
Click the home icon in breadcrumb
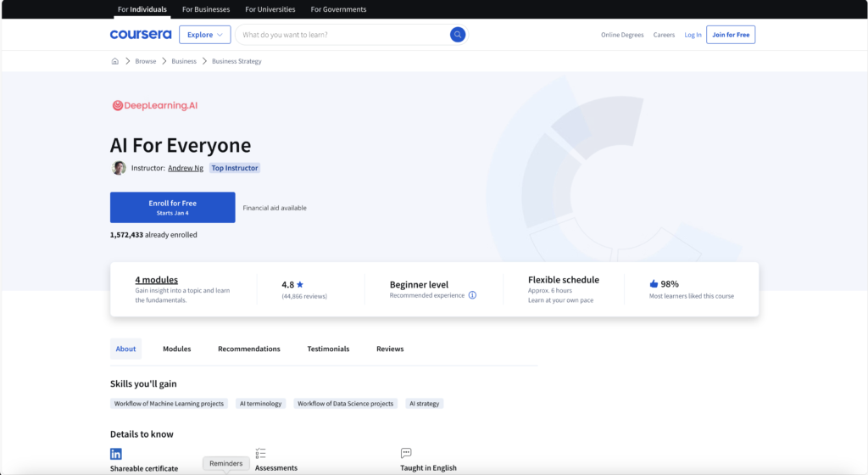pos(114,61)
